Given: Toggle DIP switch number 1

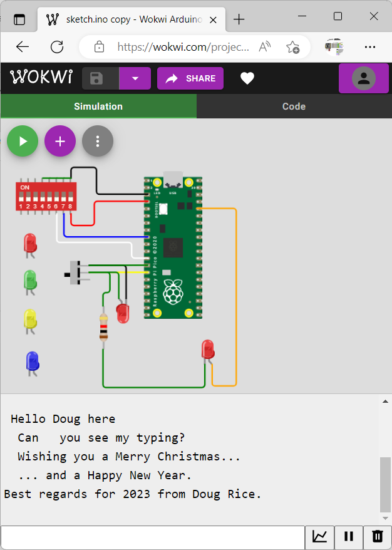Looking at the screenshot, I should (x=21, y=197).
